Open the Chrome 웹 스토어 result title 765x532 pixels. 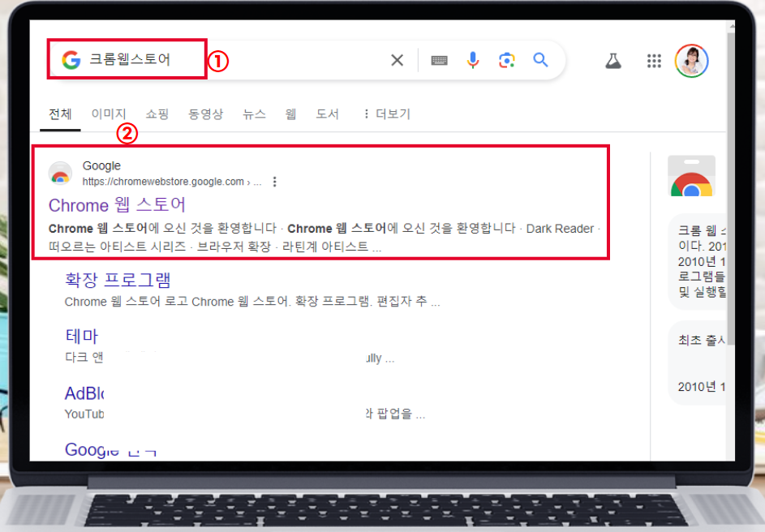click(x=117, y=205)
